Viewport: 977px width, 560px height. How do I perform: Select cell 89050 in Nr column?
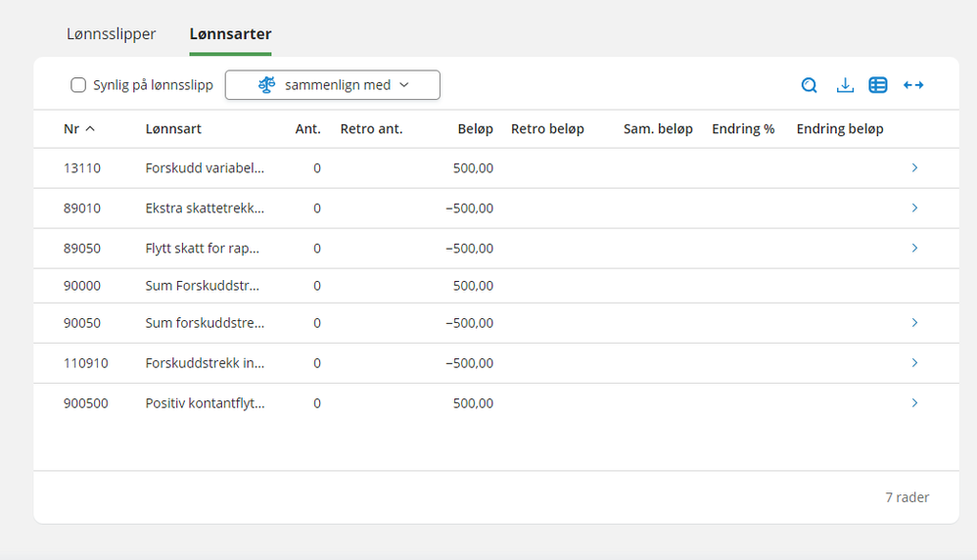click(81, 249)
